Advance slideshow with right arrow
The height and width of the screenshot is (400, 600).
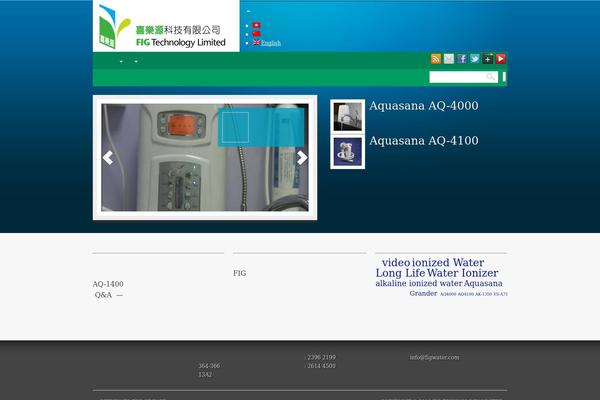pyautogui.click(x=302, y=157)
